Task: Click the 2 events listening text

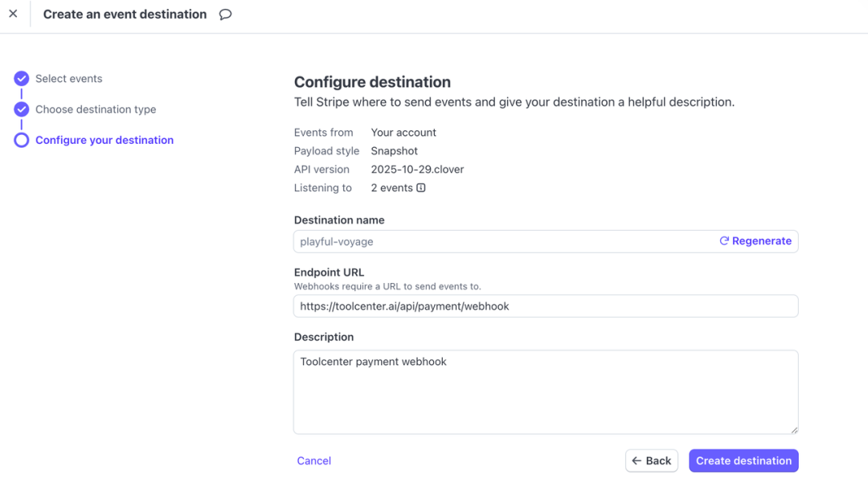Action: pos(391,188)
